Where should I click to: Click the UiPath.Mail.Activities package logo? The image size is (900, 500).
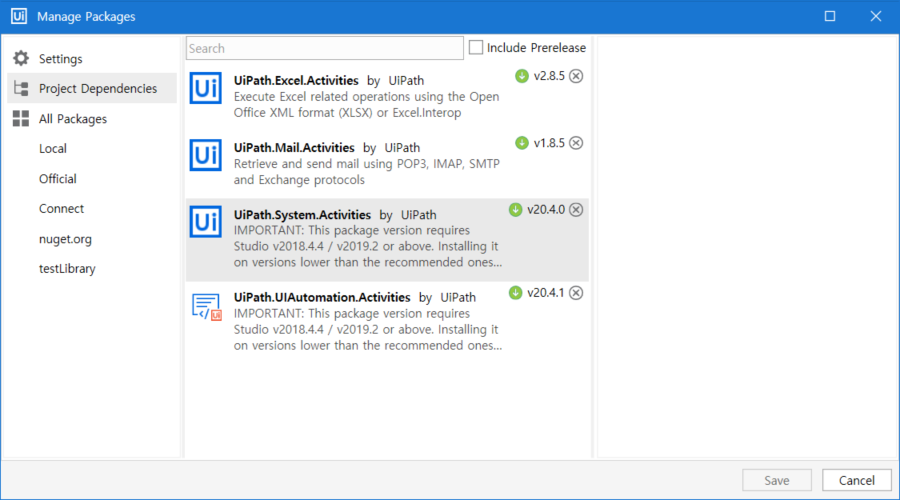pos(205,155)
